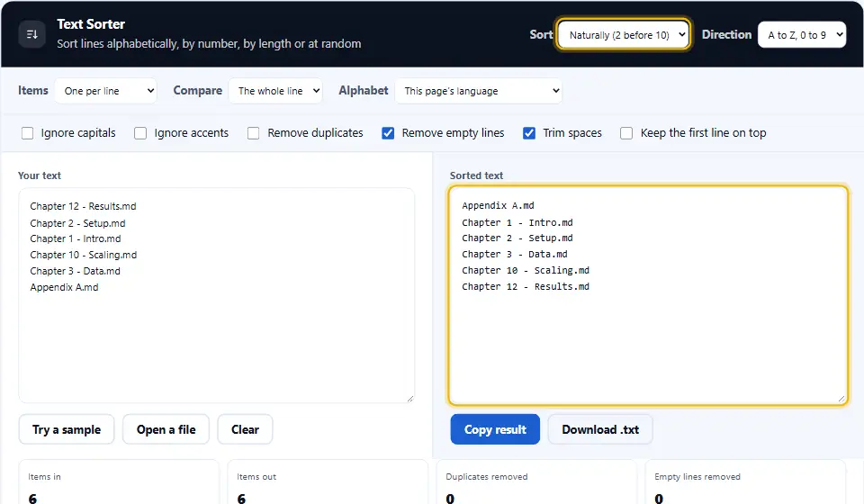The width and height of the screenshot is (864, 504).
Task: Click 'Chapter 2 - Setup.md' in Your text
Action: (77, 223)
